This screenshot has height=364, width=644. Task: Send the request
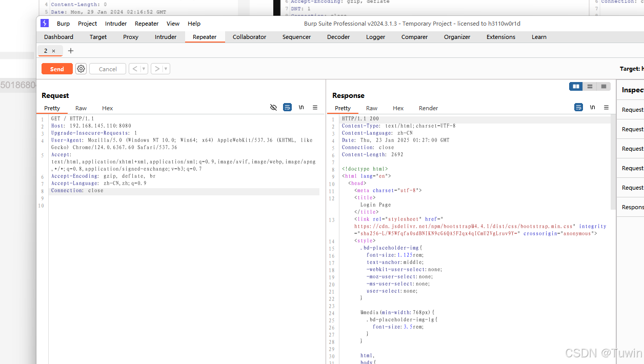coord(57,69)
